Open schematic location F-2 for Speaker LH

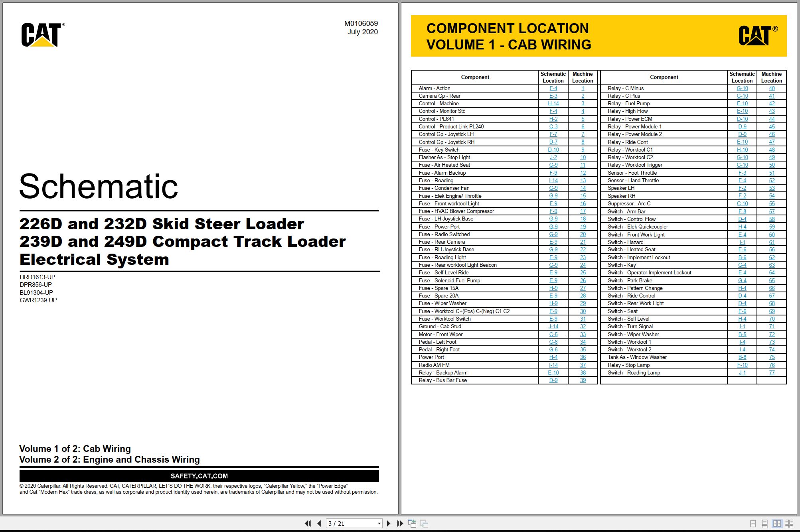[742, 188]
